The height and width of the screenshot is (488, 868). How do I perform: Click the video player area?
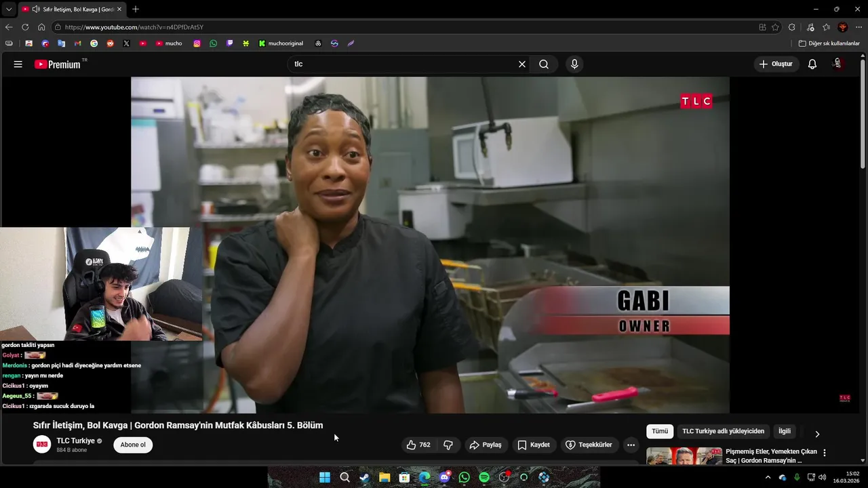(430, 245)
